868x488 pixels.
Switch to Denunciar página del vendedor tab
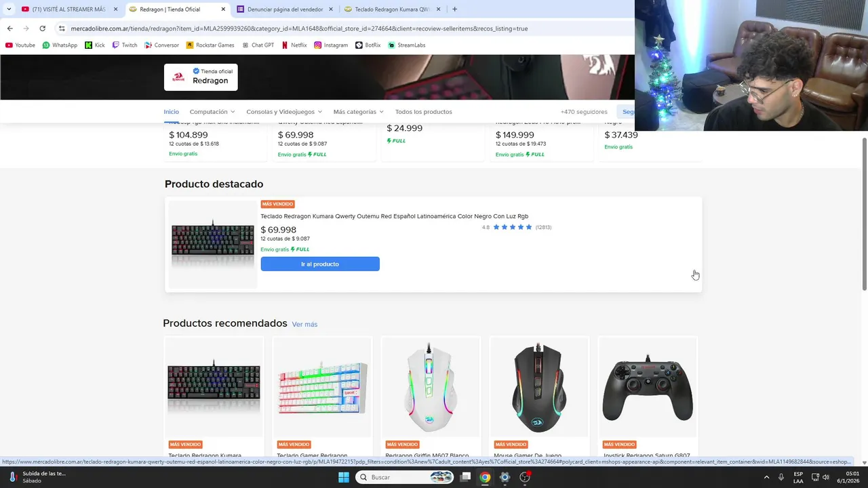point(285,9)
